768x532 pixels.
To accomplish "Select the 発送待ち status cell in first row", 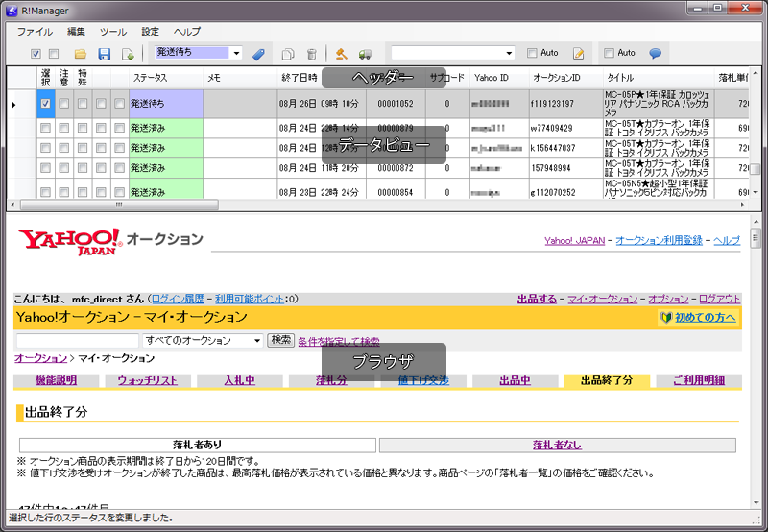I will coord(166,104).
